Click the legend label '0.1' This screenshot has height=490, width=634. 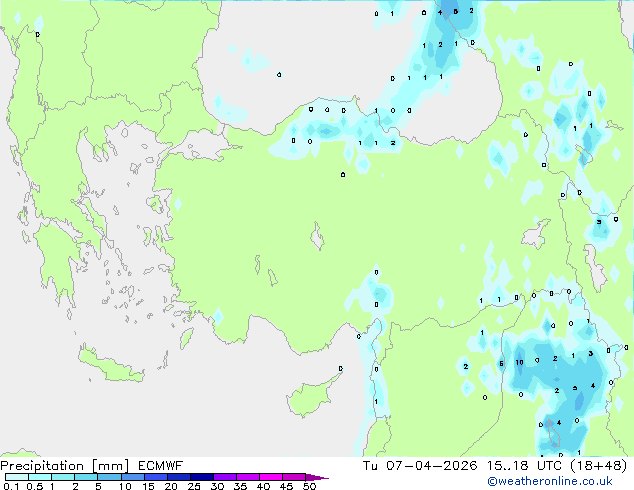click(11, 486)
